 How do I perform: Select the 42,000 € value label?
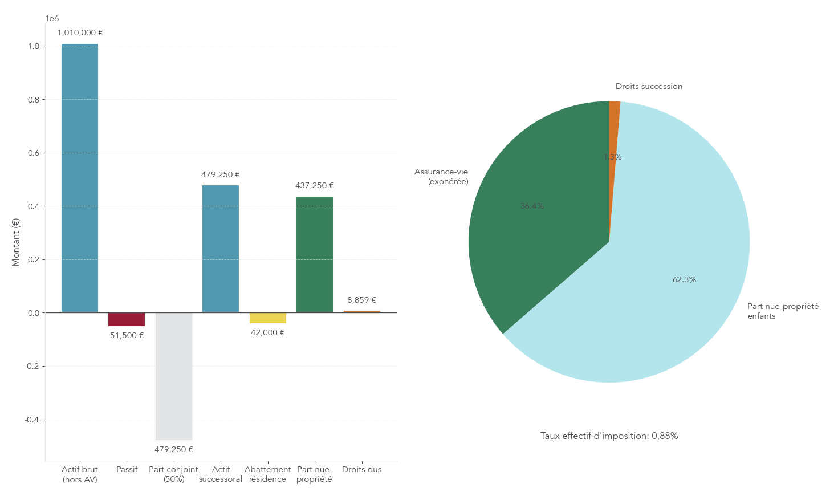point(268,333)
